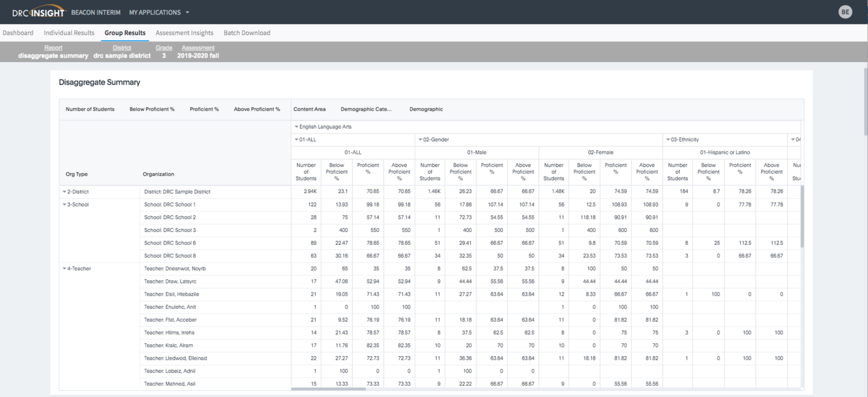Open the BE user account avatar
Image resolution: width=868 pixels, height=397 pixels.
point(845,11)
